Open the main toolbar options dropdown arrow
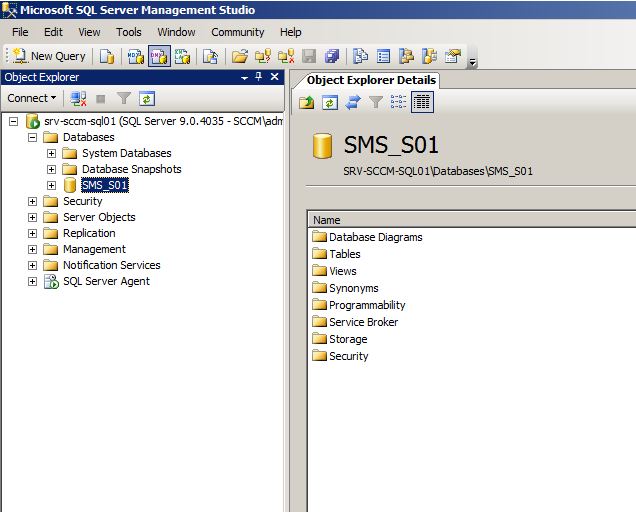This screenshot has height=512, width=636. (x=472, y=62)
